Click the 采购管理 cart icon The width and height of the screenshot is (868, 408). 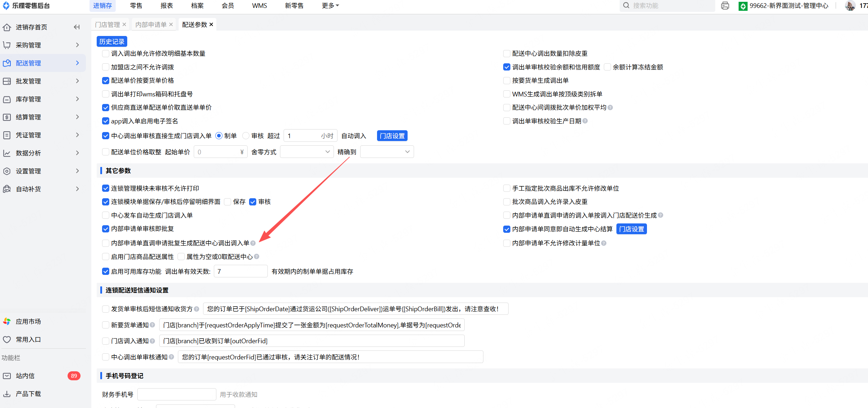[7, 45]
